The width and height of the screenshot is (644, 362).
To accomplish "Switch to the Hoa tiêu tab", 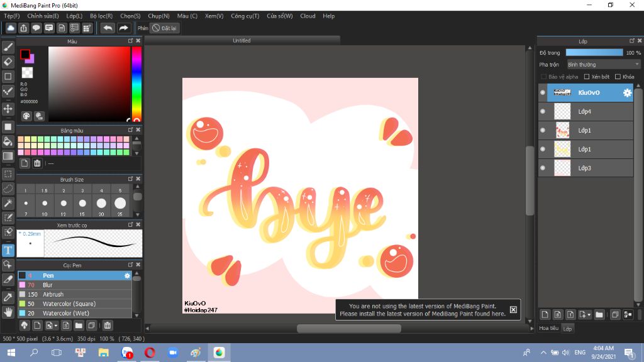I will point(548,328).
